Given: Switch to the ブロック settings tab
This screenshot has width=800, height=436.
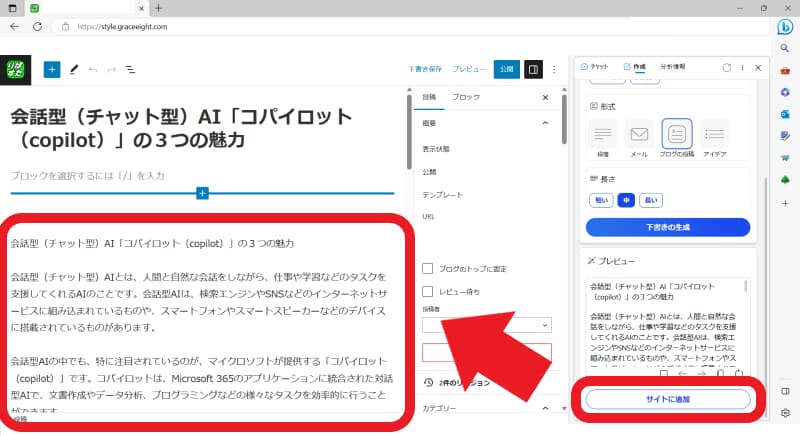Looking at the screenshot, I should pos(466,97).
